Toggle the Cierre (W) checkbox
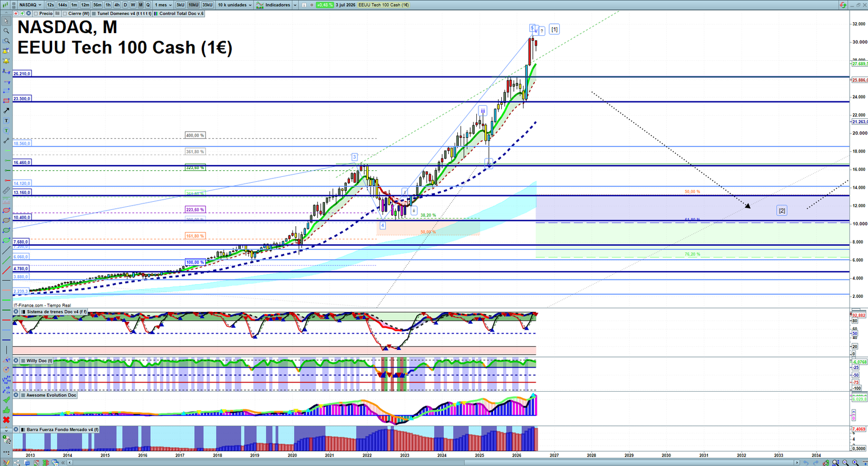The image size is (868, 466). [65, 14]
